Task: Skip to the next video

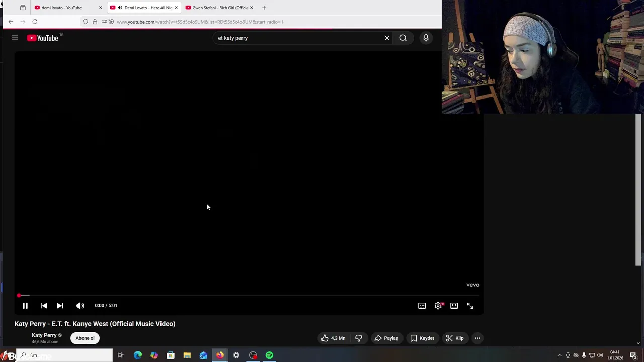Action: click(x=60, y=305)
